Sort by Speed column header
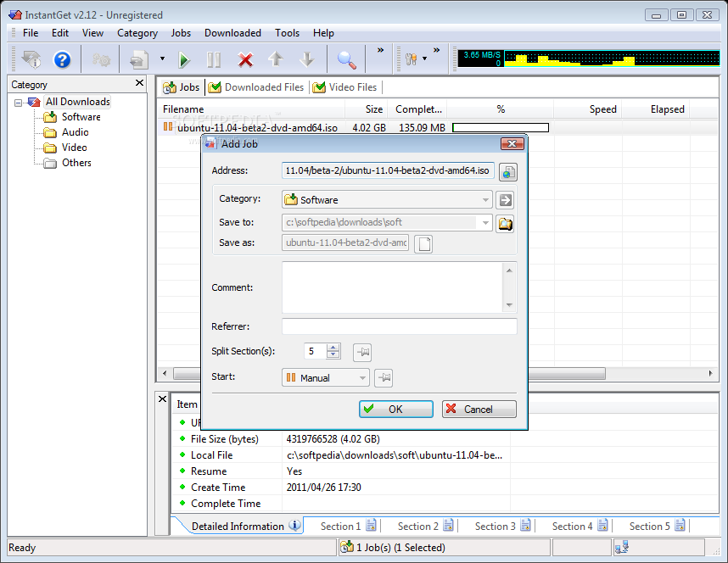728x563 pixels. (x=588, y=109)
